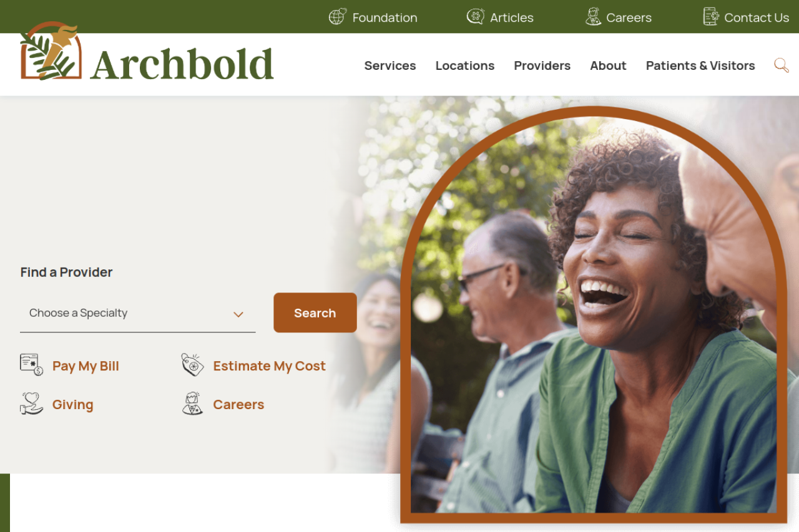Click the Search button for providers
The image size is (799, 532).
click(x=315, y=312)
